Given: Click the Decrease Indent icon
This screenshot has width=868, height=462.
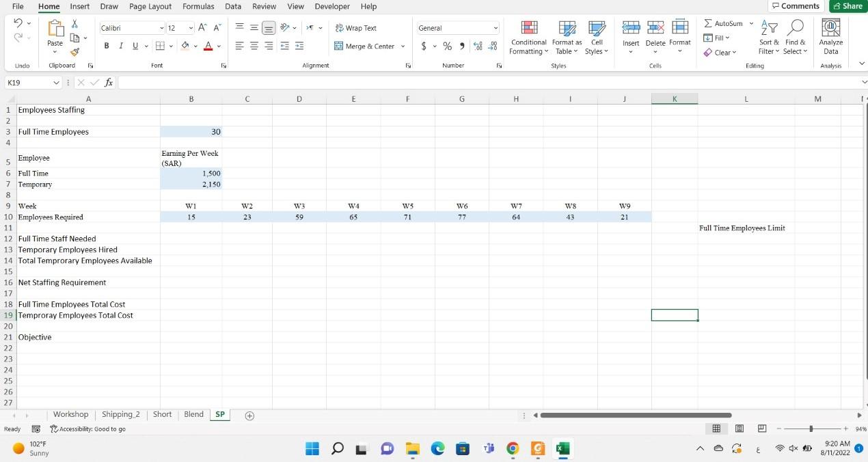Looking at the screenshot, I should (285, 46).
